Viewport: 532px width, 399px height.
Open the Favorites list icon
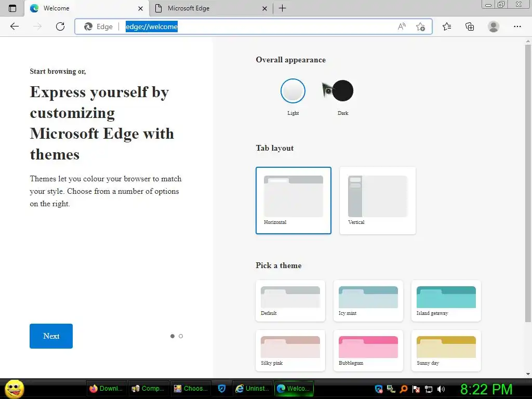click(x=447, y=26)
